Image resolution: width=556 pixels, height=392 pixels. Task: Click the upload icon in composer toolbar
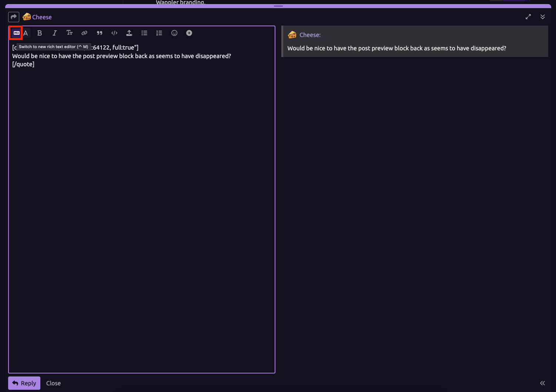pos(129,33)
